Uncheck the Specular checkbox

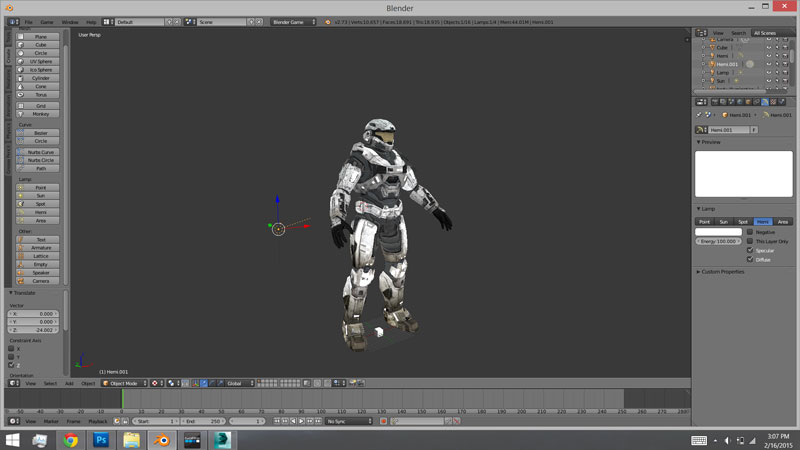[x=750, y=250]
